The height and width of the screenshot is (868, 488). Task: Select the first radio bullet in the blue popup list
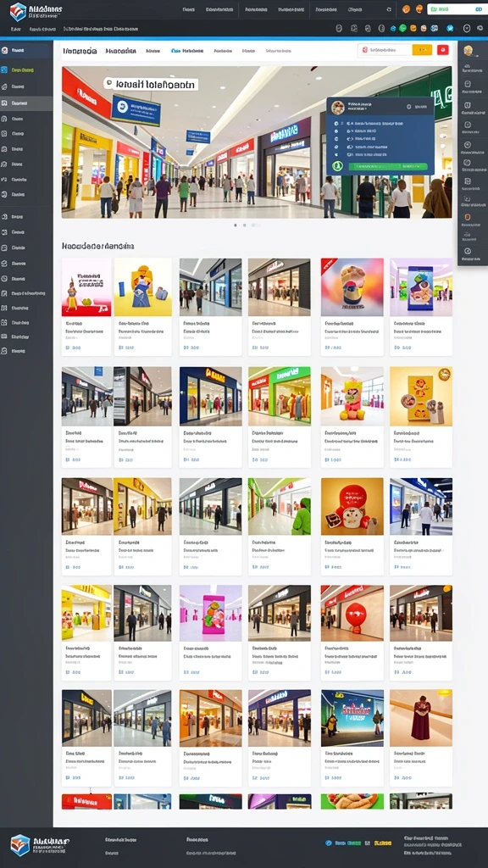pos(337,124)
